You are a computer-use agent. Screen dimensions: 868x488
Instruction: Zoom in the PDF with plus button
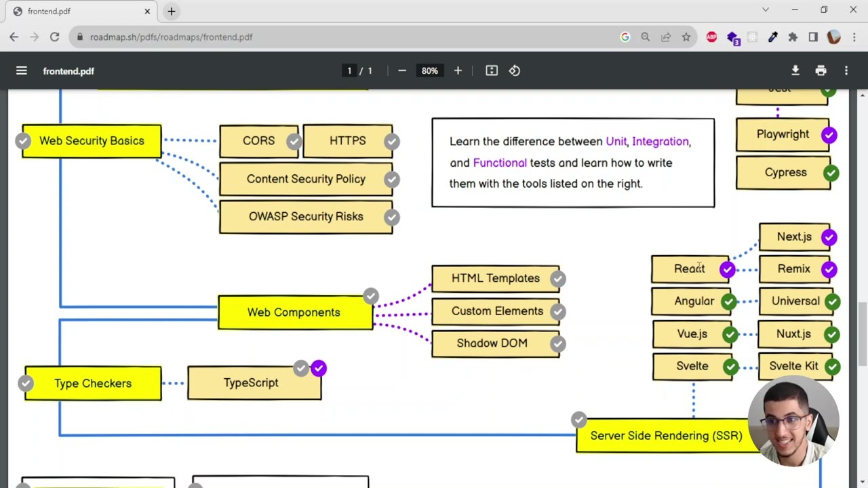(458, 70)
